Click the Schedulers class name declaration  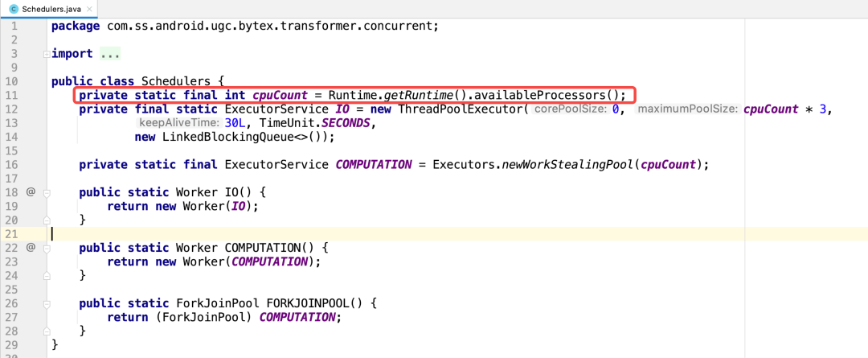174,81
